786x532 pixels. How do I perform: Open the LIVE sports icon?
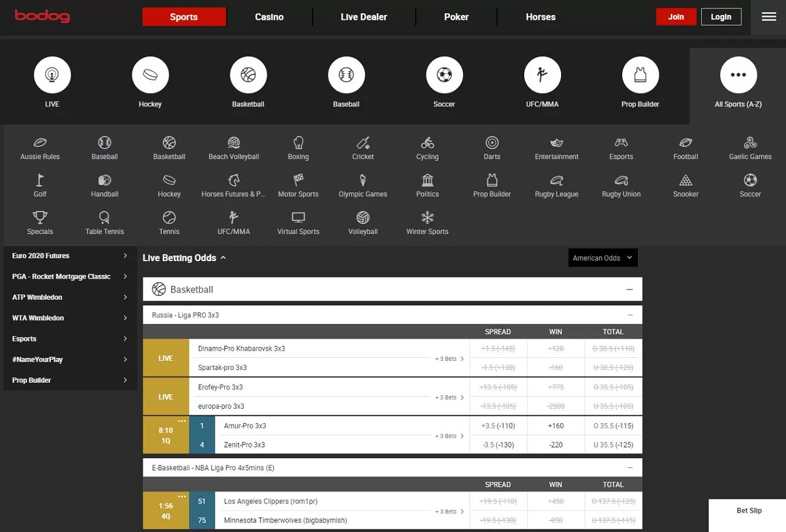(53, 75)
